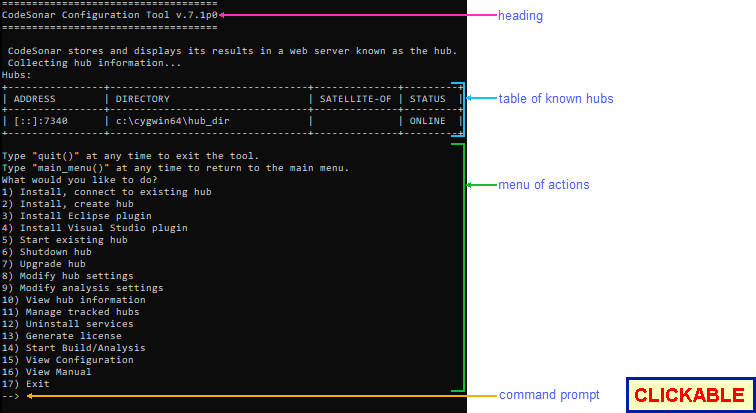756x413 pixels.
Task: Click the "7) Upgrade hub" line
Action: 43,264
